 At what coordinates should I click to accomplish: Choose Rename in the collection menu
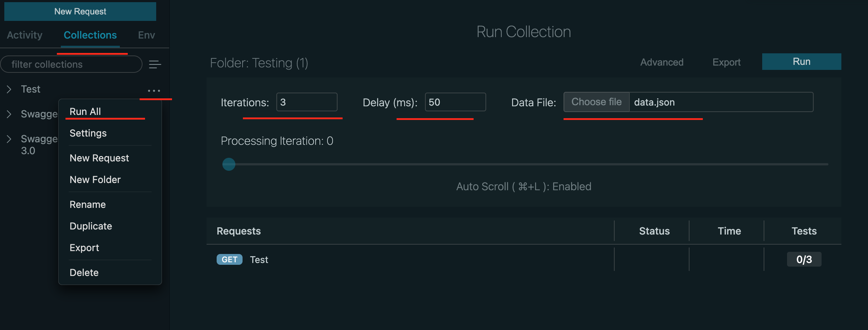click(88, 204)
